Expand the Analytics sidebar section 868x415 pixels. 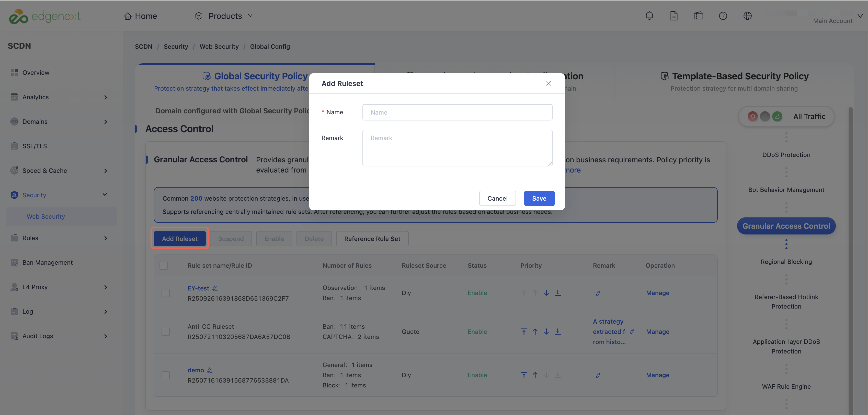tap(59, 97)
